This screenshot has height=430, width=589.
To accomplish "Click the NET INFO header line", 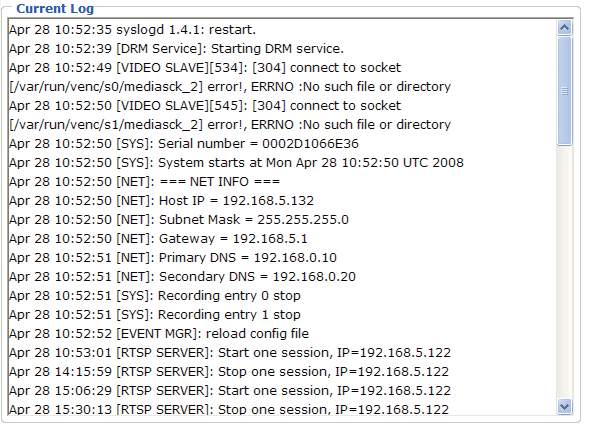I will [x=144, y=182].
